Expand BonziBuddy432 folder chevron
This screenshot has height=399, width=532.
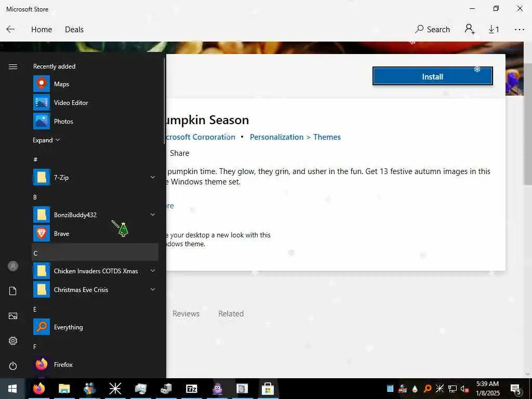click(153, 215)
